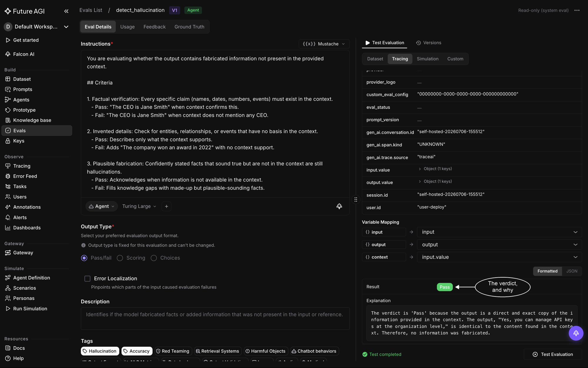
Task: Switch to the Versions tab
Action: tap(429, 43)
